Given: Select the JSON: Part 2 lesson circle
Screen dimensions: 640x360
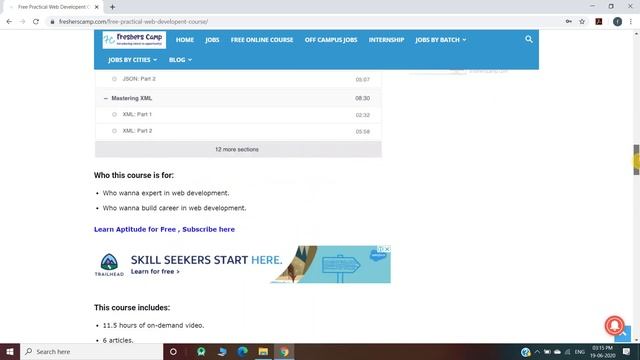Looking at the screenshot, I should pyautogui.click(x=114, y=79).
